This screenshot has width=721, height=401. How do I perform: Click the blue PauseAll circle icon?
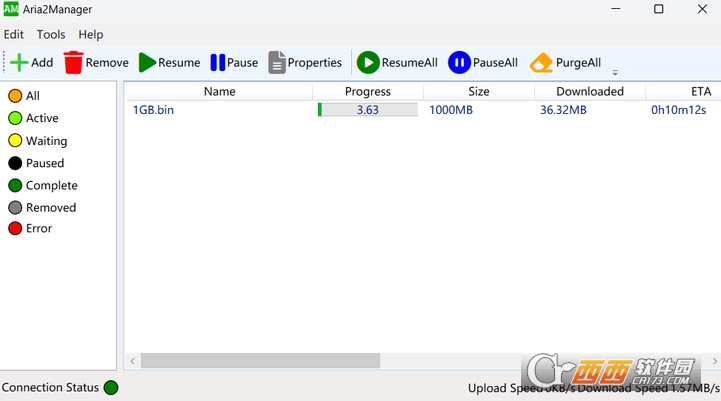coord(459,63)
